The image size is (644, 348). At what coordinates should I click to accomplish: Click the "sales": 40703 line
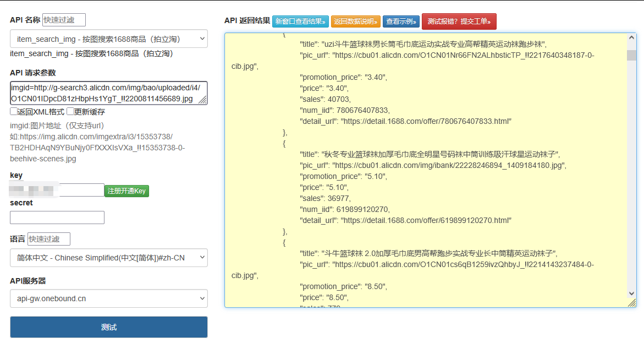pyautogui.click(x=325, y=99)
